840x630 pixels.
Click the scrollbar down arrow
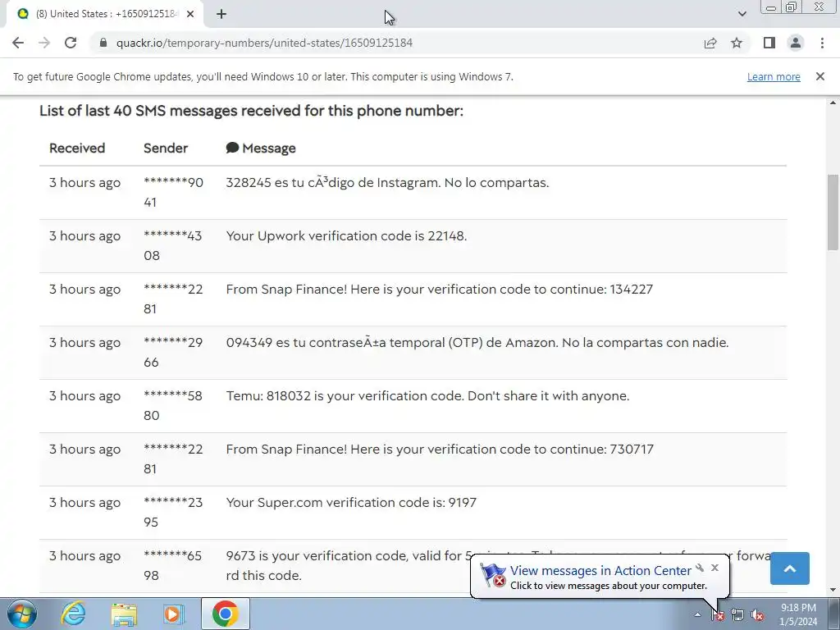[833, 590]
